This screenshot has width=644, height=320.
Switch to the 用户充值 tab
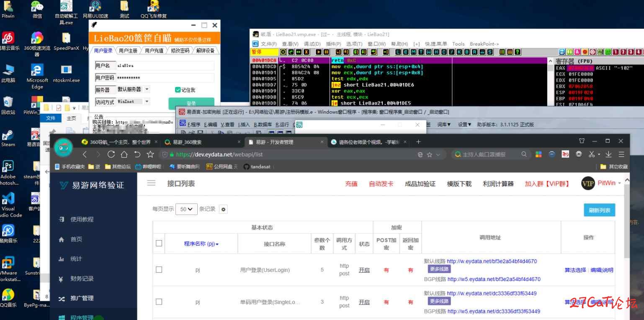click(x=154, y=51)
